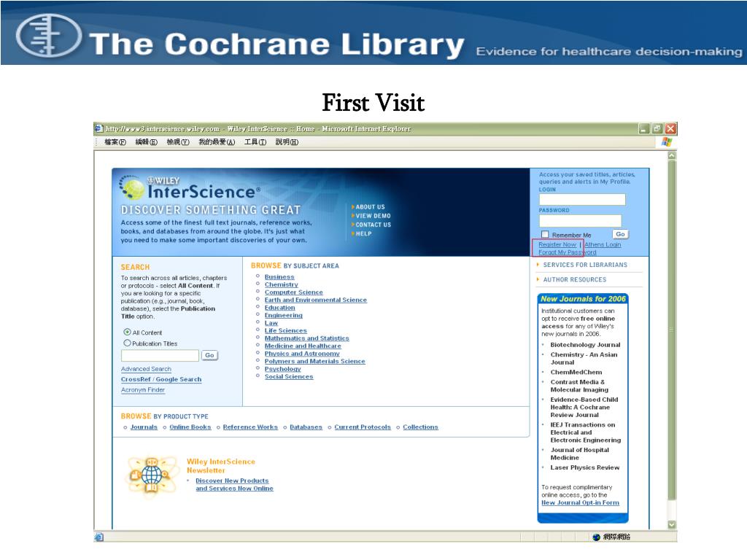
Task: Open the 工具(T) Tools menu
Action: pos(255,142)
